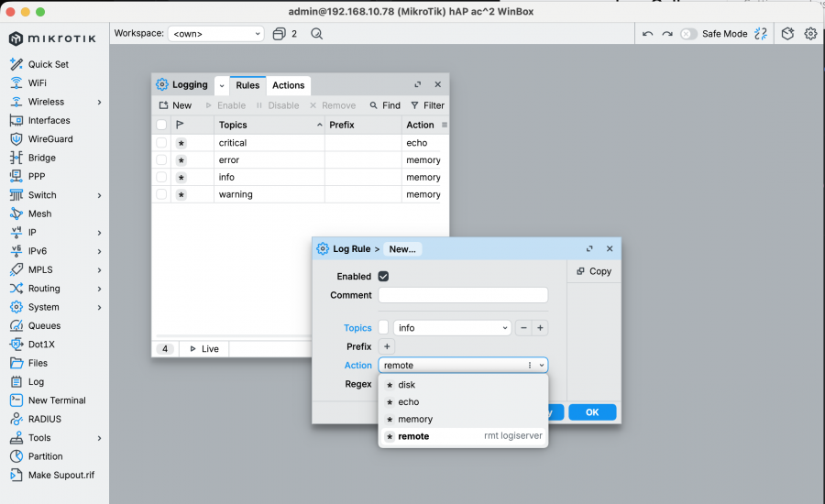Open Queues in sidebar

pos(35,325)
